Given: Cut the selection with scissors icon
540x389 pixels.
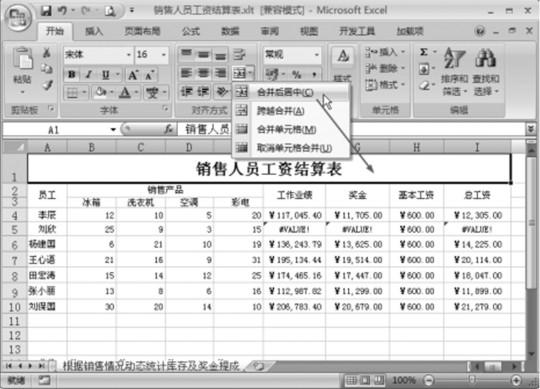Looking at the screenshot, I should pos(46,53).
